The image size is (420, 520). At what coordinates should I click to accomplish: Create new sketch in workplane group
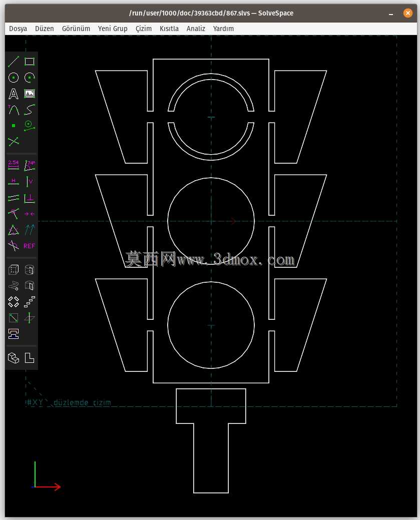pyautogui.click(x=14, y=318)
